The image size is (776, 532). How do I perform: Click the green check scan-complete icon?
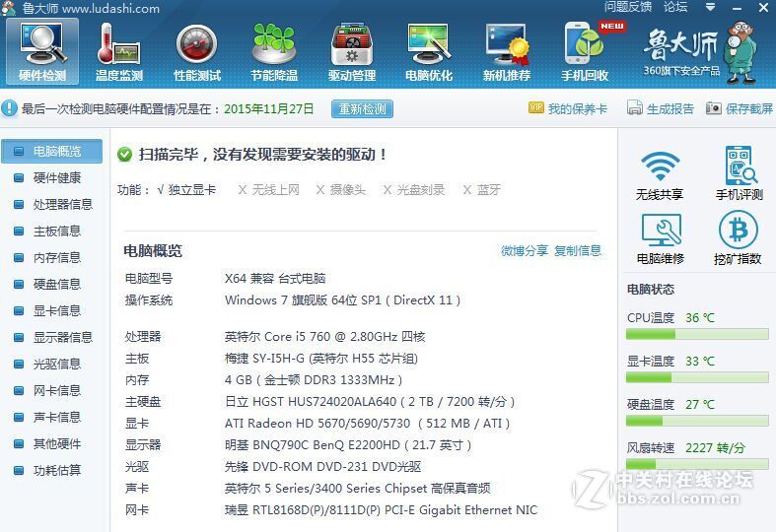(124, 155)
